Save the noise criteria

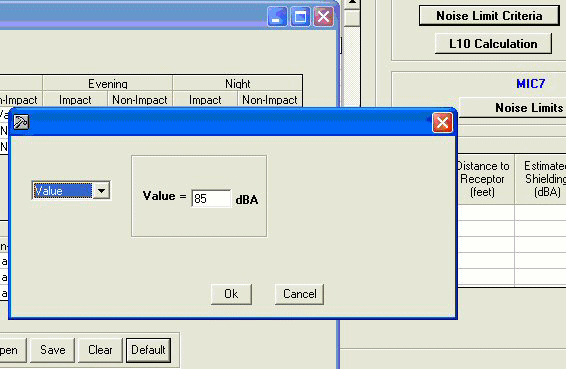pyautogui.click(x=53, y=350)
